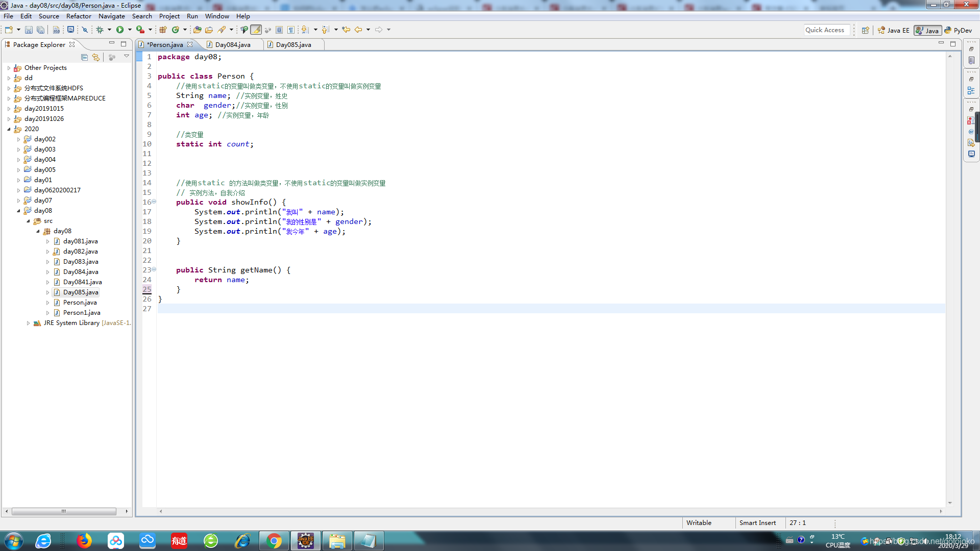Open Person1.java in Package Explorer
This screenshot has width=980, height=551.
pos(82,313)
